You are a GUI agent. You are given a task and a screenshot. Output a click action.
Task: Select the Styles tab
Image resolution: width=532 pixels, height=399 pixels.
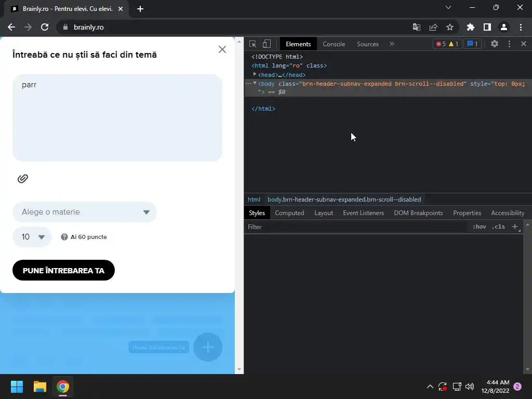pyautogui.click(x=257, y=213)
